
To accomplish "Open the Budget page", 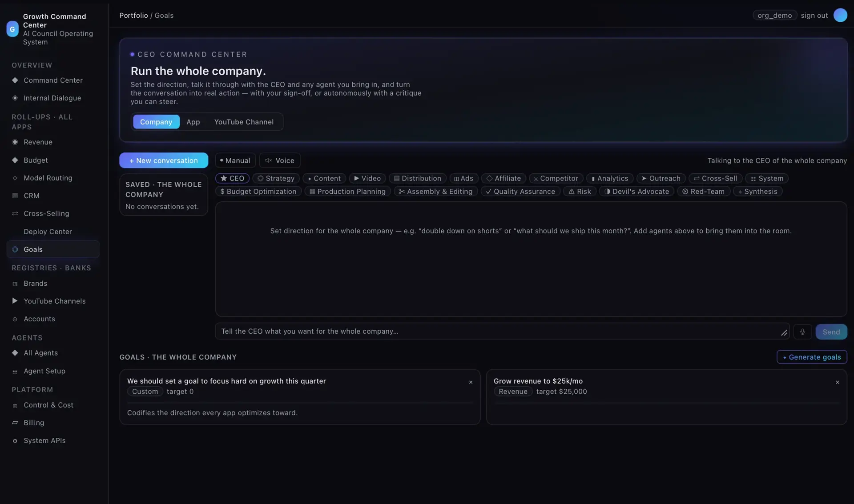I will point(53,160).
